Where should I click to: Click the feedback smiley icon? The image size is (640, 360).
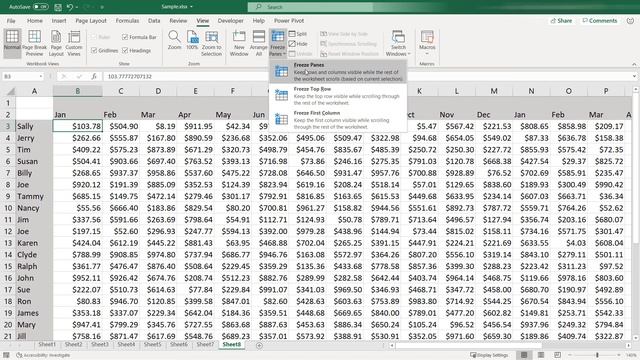(x=630, y=20)
